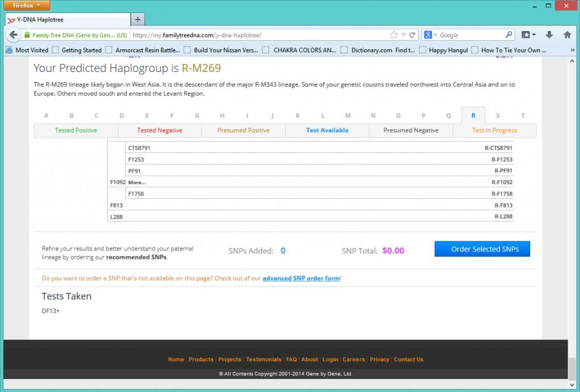Viewport: 580px width, 392px height.
Task: Open About footer link
Action: (x=309, y=360)
